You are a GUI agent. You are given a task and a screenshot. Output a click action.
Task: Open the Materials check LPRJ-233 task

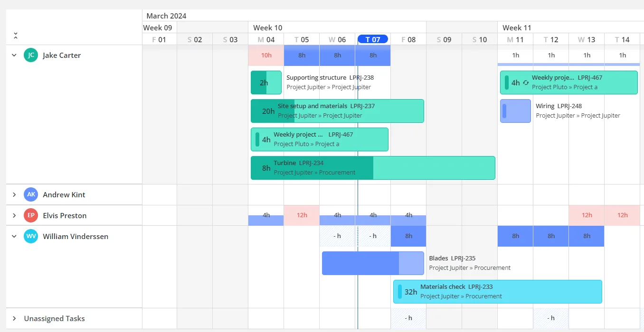498,292
